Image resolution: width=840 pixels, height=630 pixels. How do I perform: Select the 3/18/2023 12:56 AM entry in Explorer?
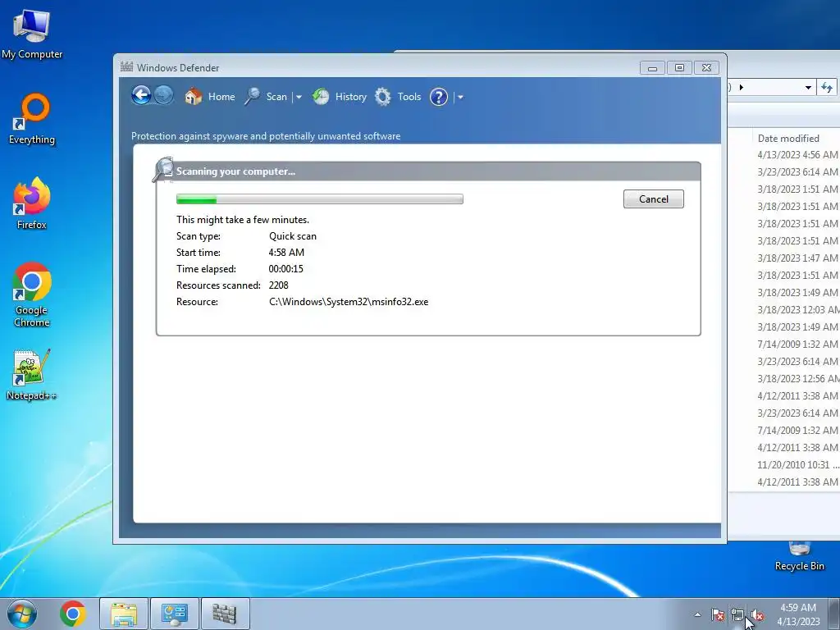pos(797,379)
